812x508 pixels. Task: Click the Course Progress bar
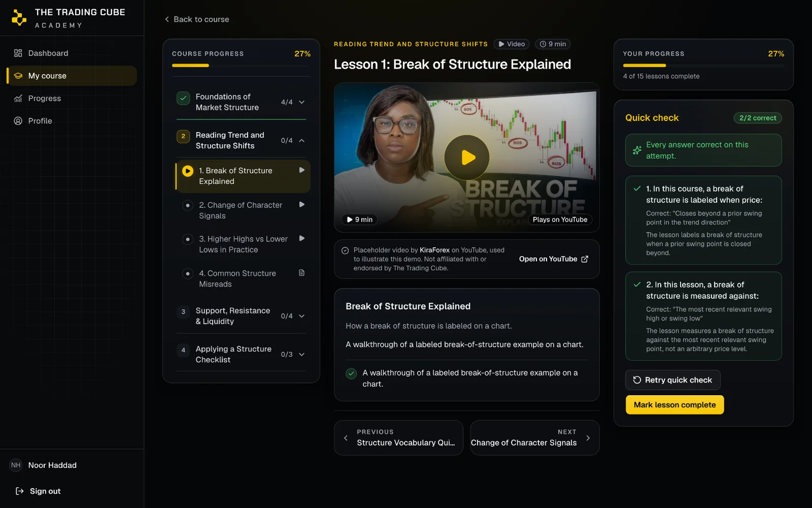(241, 66)
